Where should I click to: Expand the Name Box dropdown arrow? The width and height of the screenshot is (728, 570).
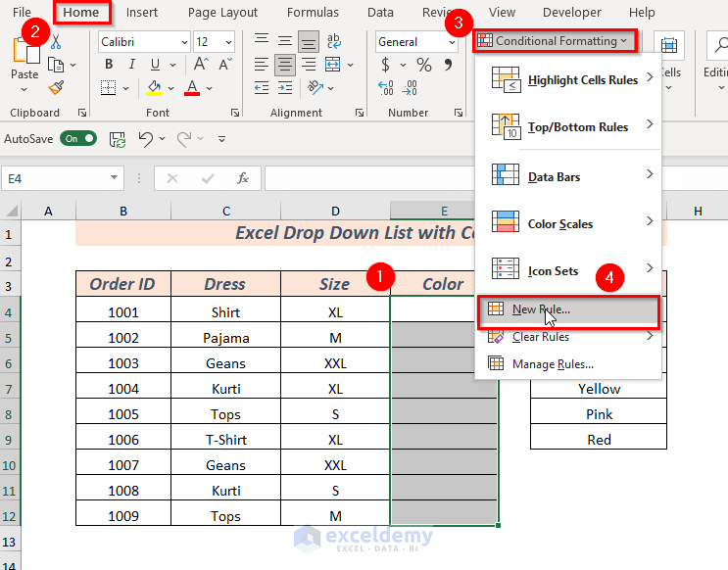pyautogui.click(x=116, y=178)
